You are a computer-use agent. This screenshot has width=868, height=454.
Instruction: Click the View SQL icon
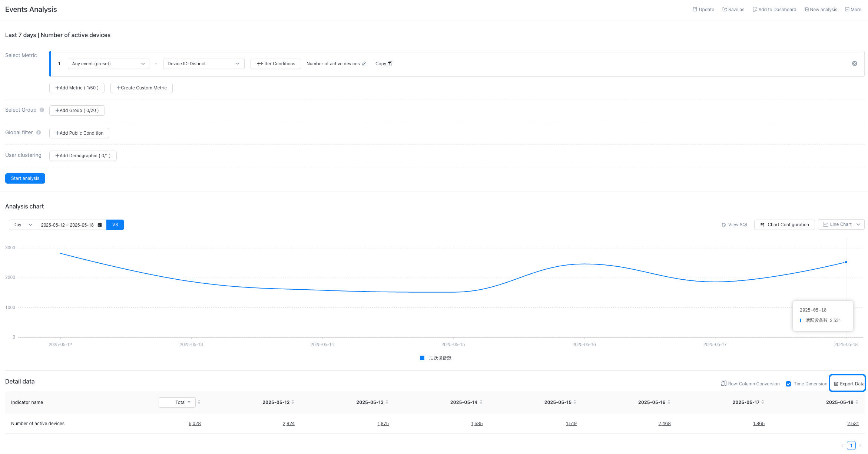pyautogui.click(x=723, y=225)
